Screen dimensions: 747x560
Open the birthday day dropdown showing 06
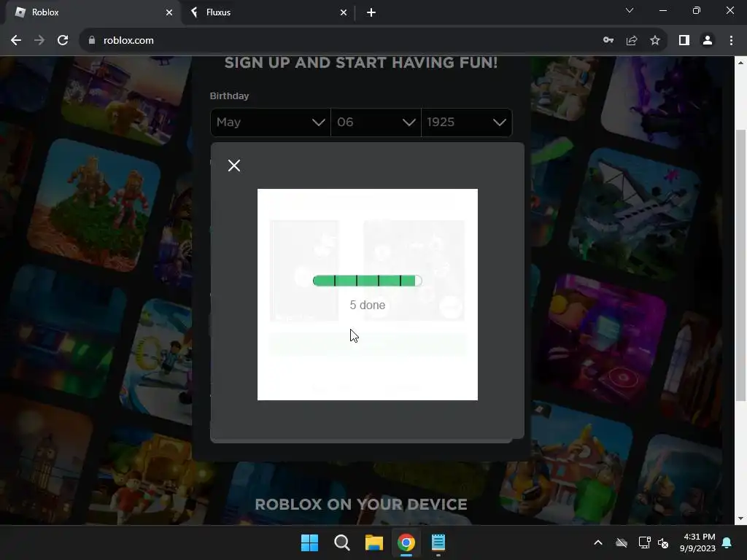(x=376, y=122)
